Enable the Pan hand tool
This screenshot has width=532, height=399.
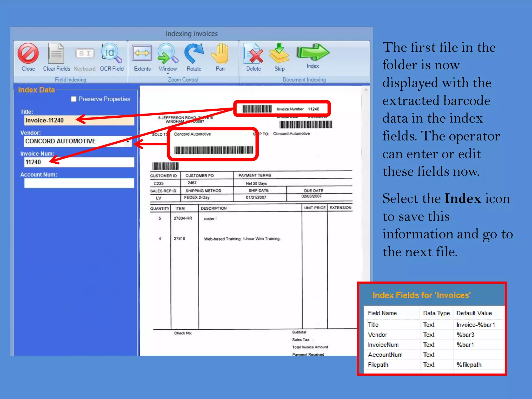point(220,54)
